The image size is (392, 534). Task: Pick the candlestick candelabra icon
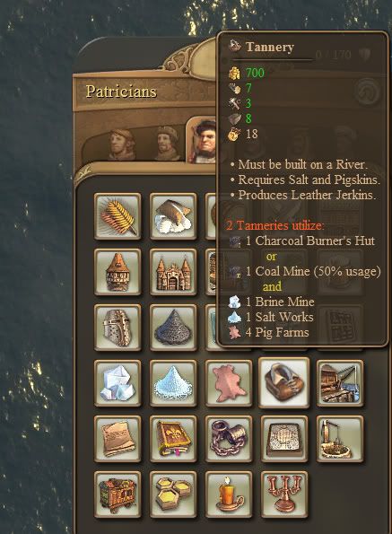point(284,495)
